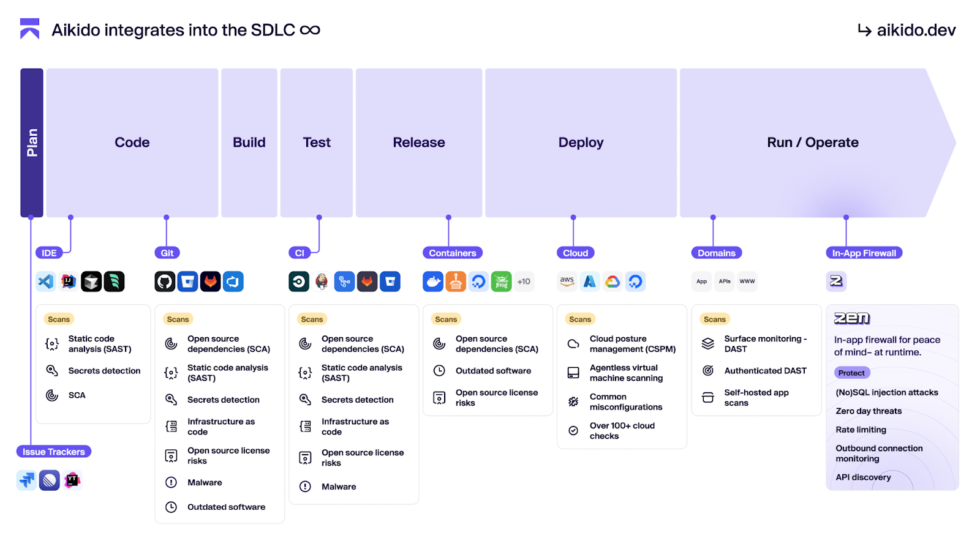Click the JFrog container registry icon
980x541 pixels.
coord(501,282)
